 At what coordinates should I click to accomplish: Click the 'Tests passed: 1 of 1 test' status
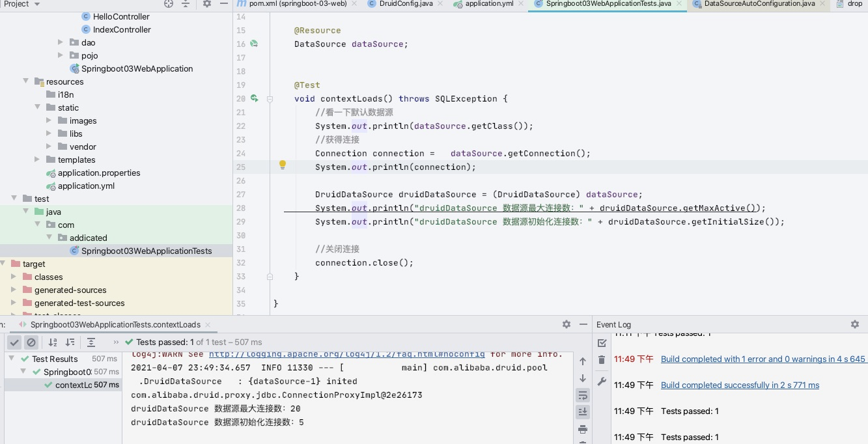coord(199,342)
